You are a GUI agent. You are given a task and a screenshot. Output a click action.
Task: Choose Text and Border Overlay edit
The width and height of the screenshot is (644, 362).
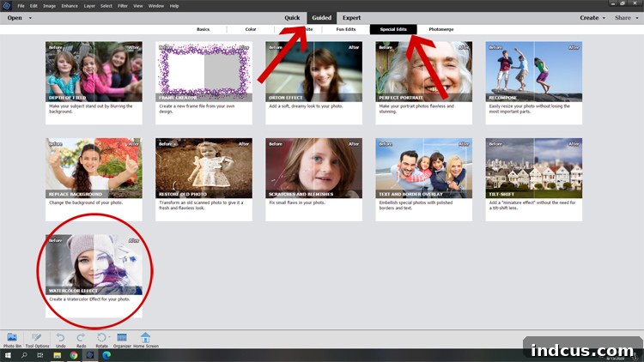(424, 179)
